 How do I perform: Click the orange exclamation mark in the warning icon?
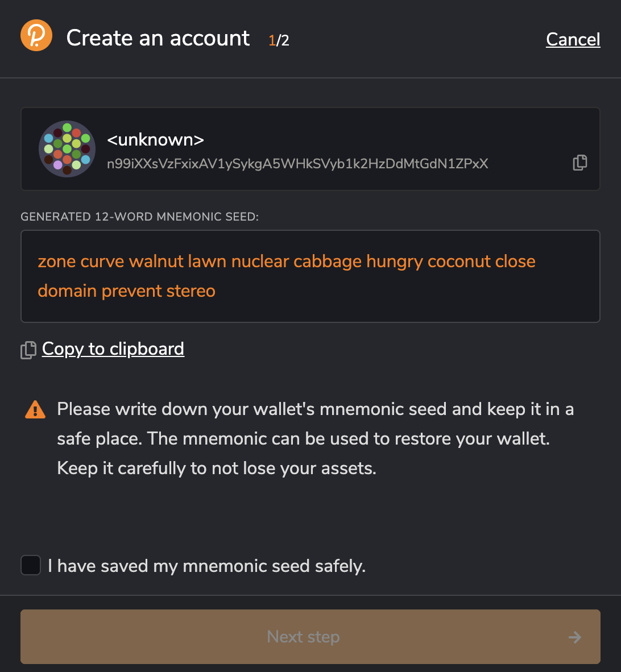(35, 410)
